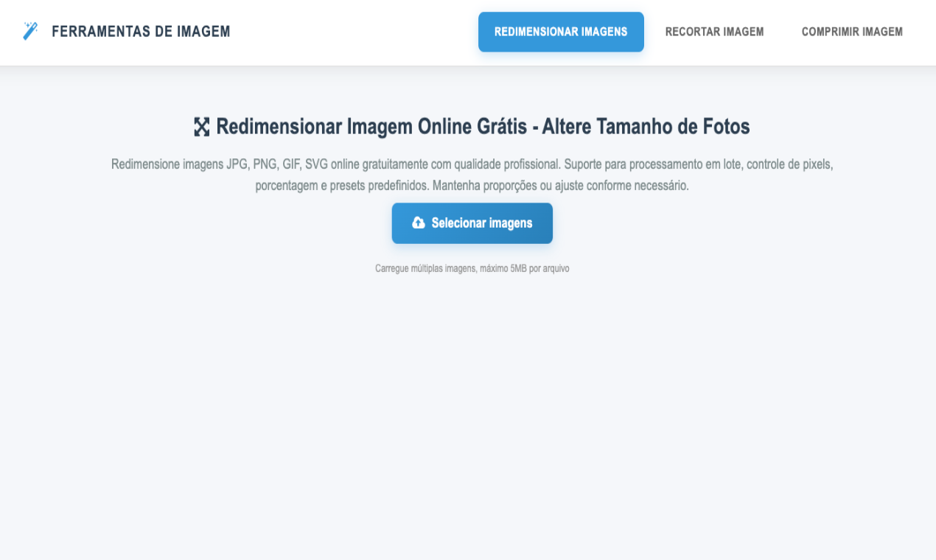Open the site via the wand emblem
The width and height of the screenshot is (936, 560).
pos(30,31)
